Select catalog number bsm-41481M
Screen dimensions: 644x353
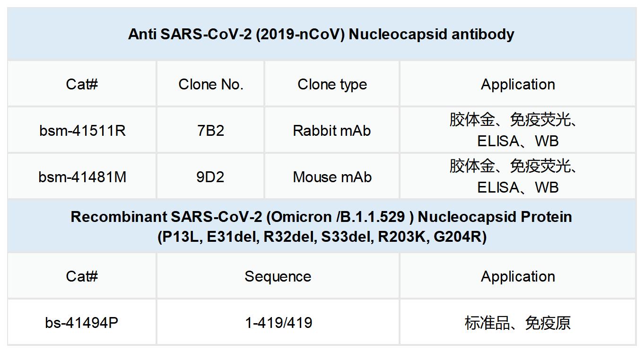coord(82,177)
